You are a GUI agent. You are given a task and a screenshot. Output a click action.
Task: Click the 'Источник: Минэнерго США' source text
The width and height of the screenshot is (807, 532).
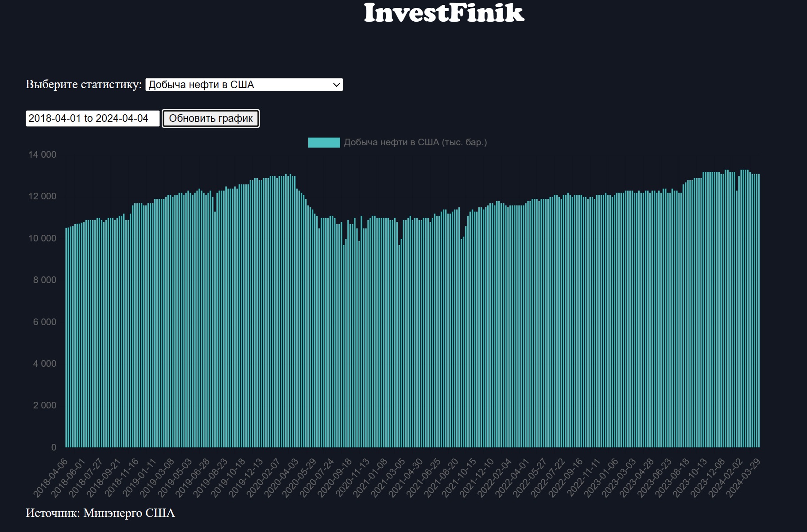point(100,513)
